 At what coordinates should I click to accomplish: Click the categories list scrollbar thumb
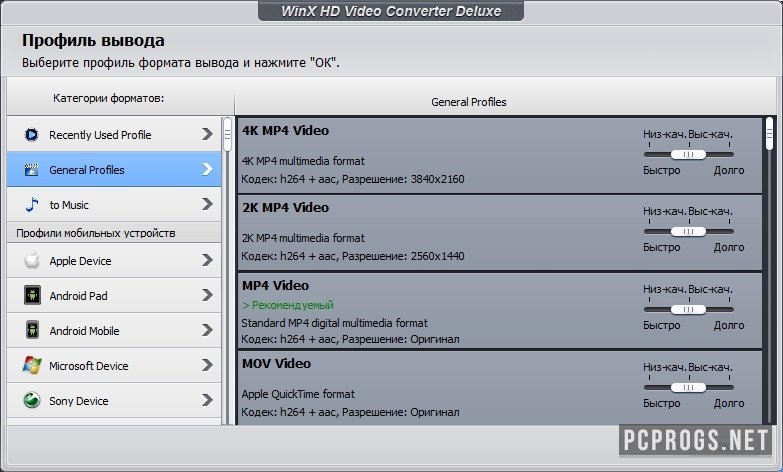point(227,134)
